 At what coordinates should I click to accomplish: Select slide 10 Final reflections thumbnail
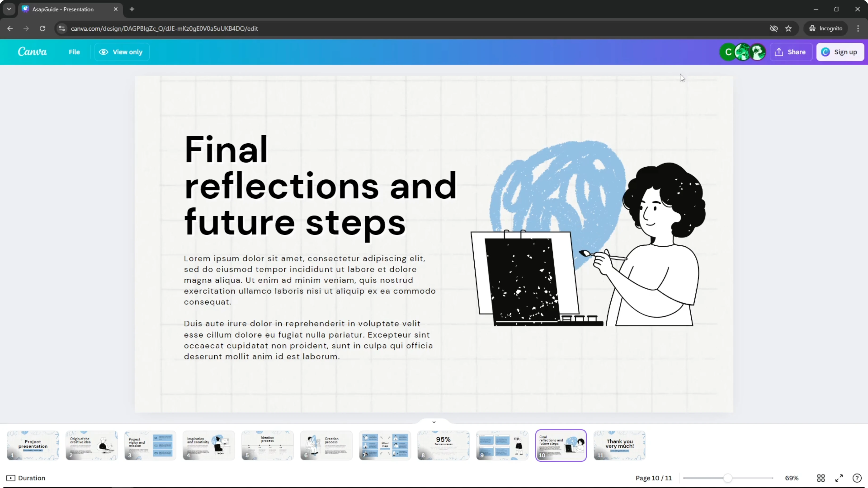tap(561, 445)
